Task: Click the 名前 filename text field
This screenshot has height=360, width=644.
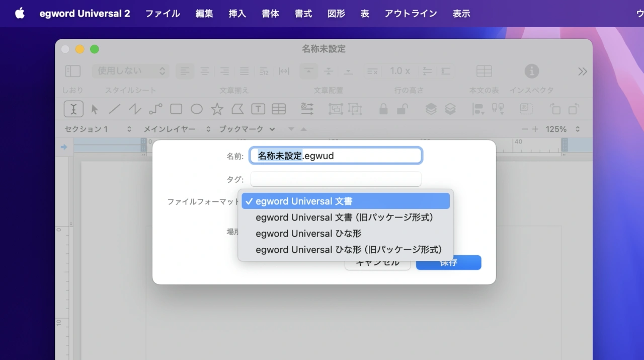Action: pyautogui.click(x=336, y=156)
